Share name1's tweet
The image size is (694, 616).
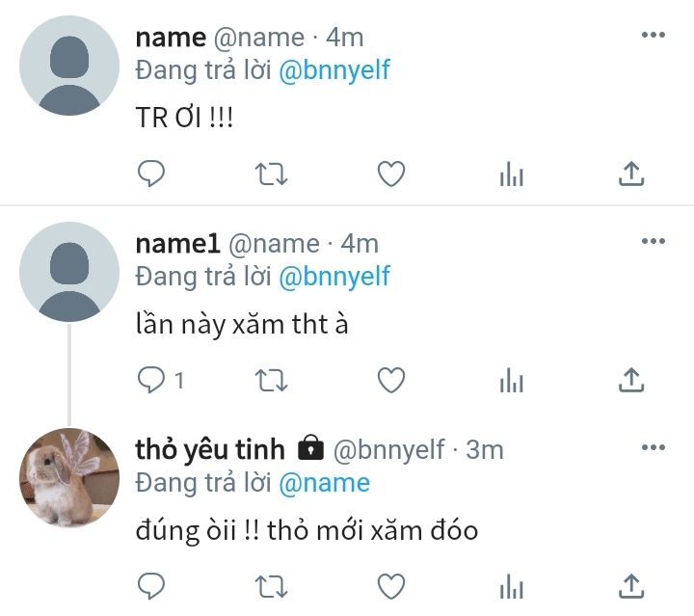coord(631,380)
